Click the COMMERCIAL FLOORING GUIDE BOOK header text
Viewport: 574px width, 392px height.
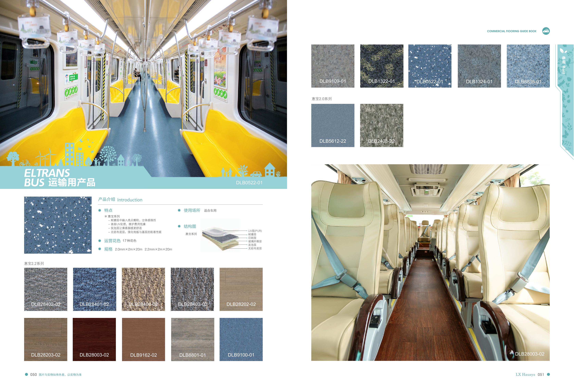coord(512,31)
